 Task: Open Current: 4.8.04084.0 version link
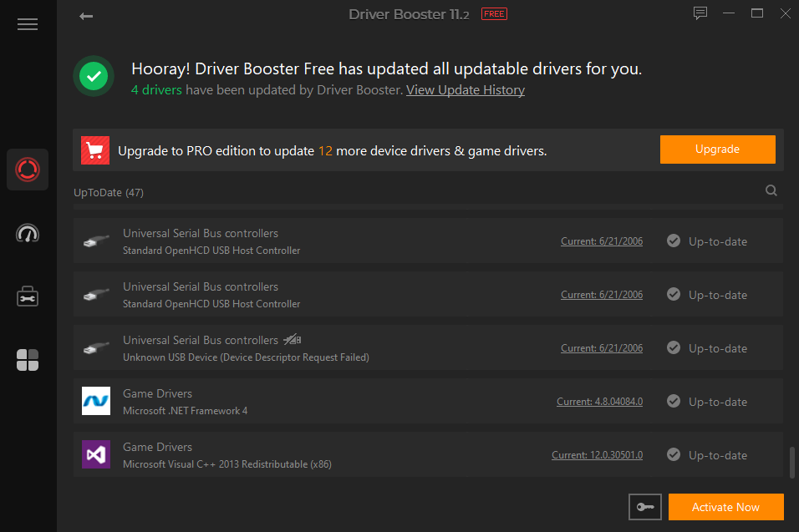click(x=600, y=402)
